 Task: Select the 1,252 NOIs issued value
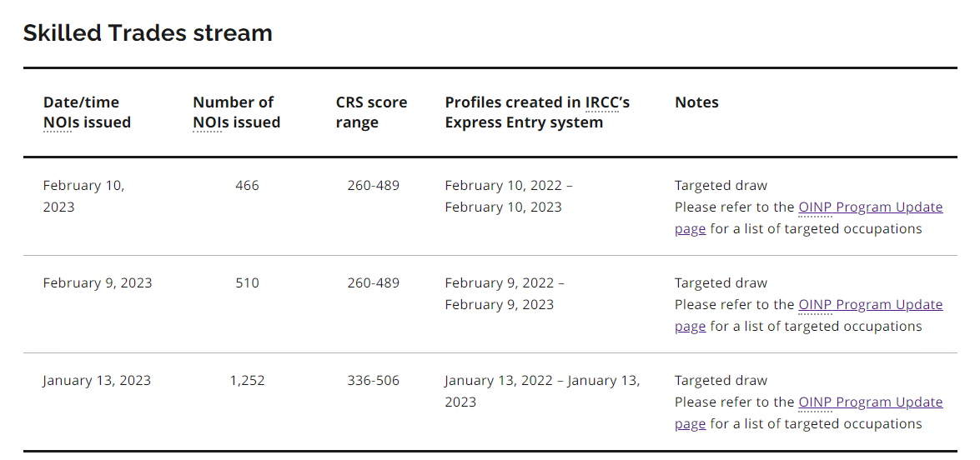click(x=247, y=381)
